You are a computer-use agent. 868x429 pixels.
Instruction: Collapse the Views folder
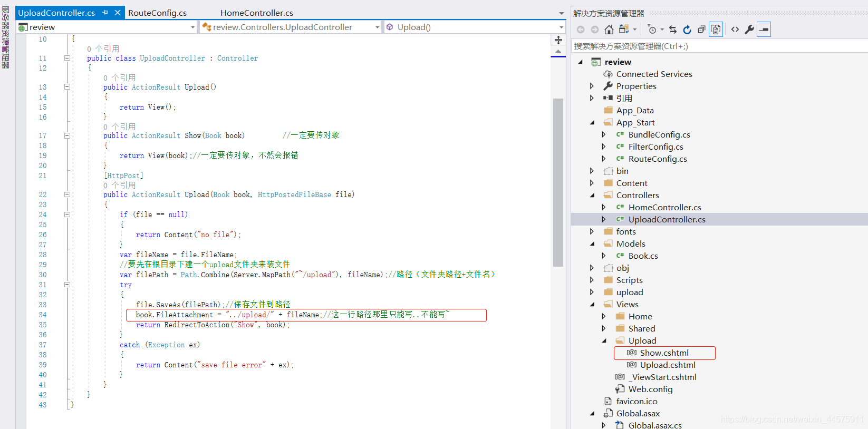pos(592,305)
